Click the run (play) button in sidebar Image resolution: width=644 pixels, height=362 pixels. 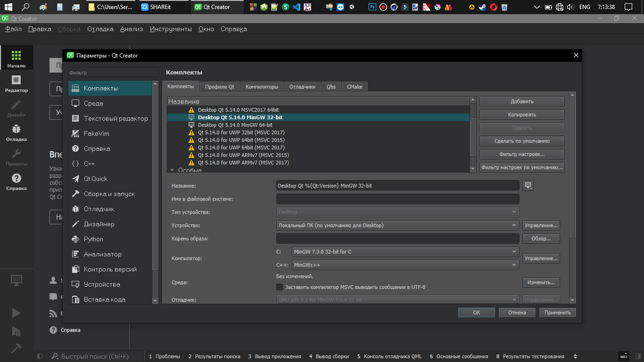tap(16, 313)
